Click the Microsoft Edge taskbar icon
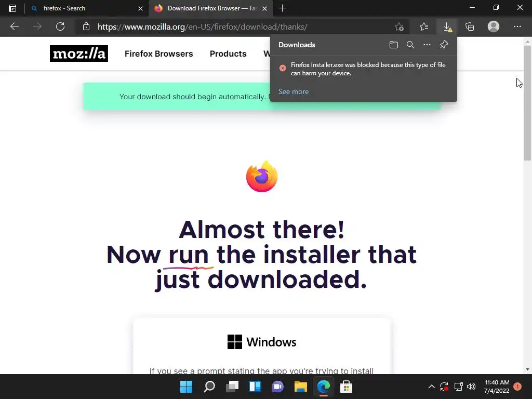This screenshot has height=399, width=532. pos(323,387)
